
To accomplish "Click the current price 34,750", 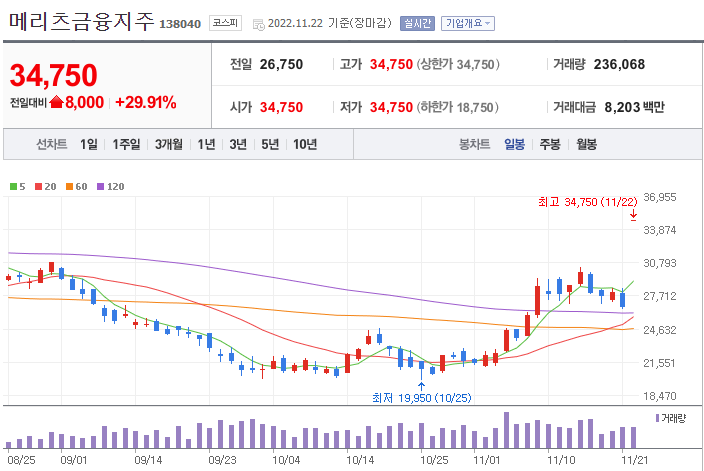I will 53,75.
